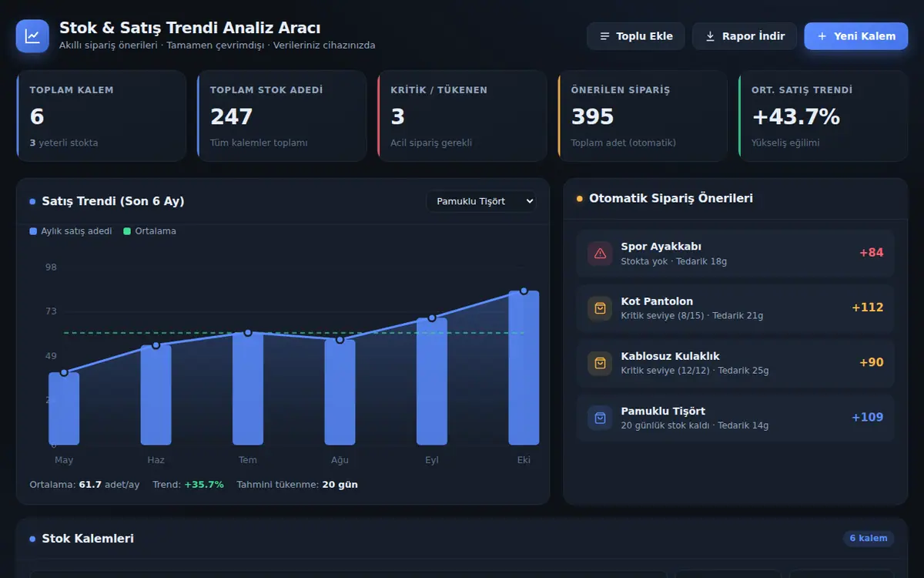Click the "6 kalem" count badge
Viewport: 924px width, 578px height.
tap(869, 538)
